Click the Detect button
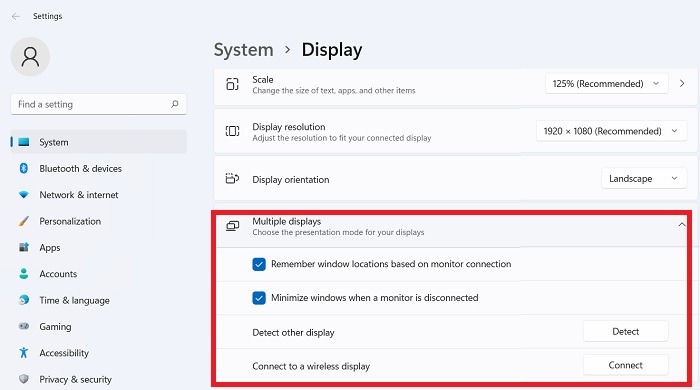 625,332
